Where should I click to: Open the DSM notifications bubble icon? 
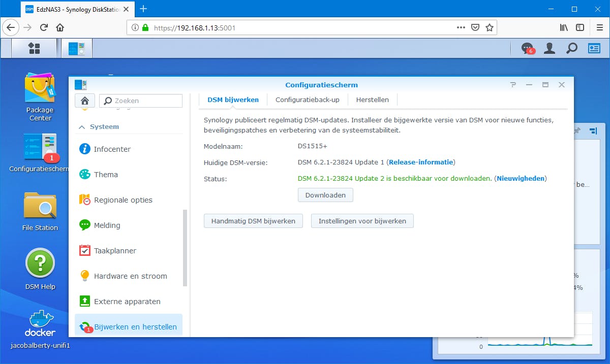point(527,48)
